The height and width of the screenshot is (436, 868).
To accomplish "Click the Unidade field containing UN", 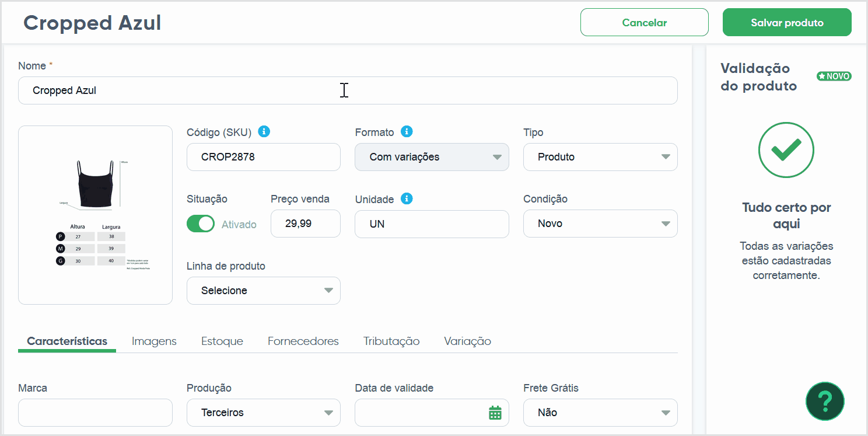I will tap(432, 224).
